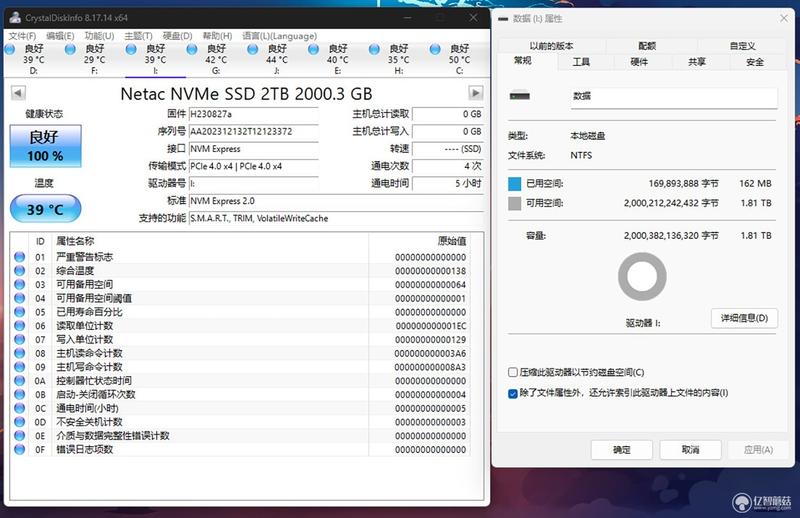The image size is (800, 518).
Task: Click the 取消 button
Action: 690,450
